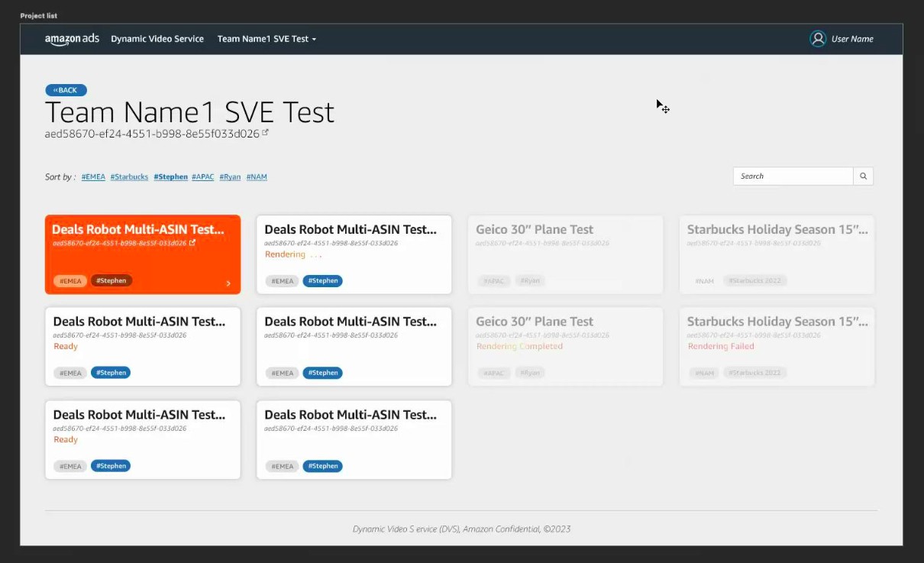Screen dimensions: 924x563
Task: Go back with the BACK button
Action: [x=66, y=90]
